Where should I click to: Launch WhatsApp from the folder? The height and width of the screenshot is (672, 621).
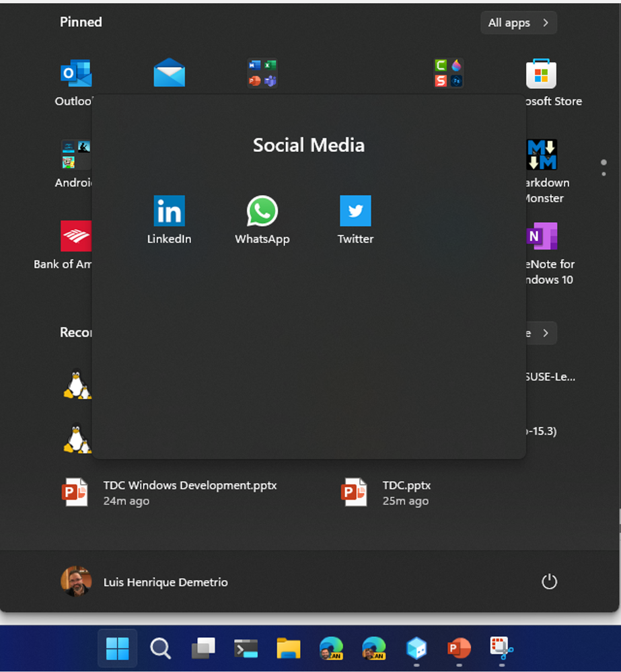click(262, 219)
